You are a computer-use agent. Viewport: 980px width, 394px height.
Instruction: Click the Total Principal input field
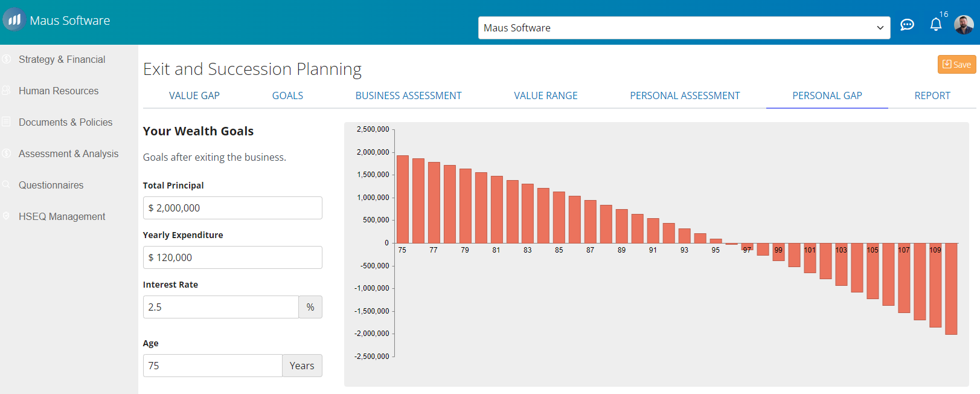point(232,208)
